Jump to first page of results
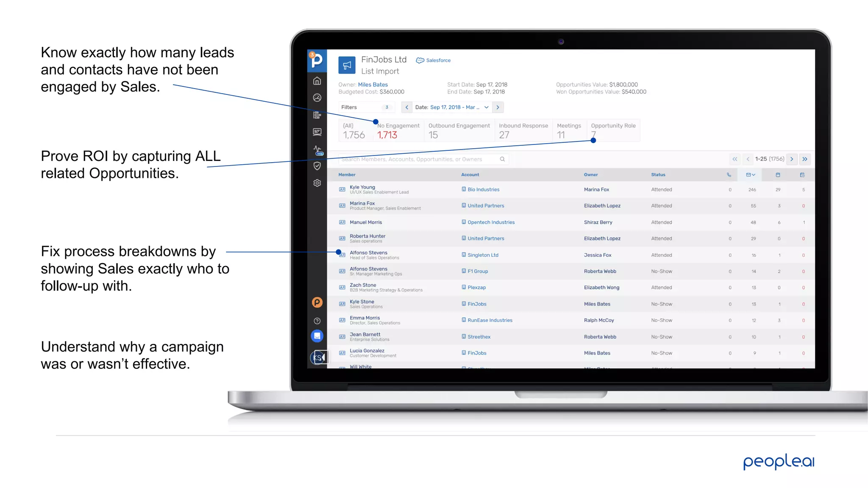868x488 pixels. (x=735, y=159)
